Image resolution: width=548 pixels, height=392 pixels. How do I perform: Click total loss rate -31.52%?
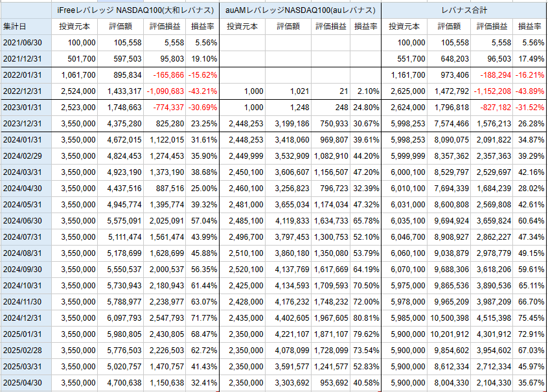530,108
